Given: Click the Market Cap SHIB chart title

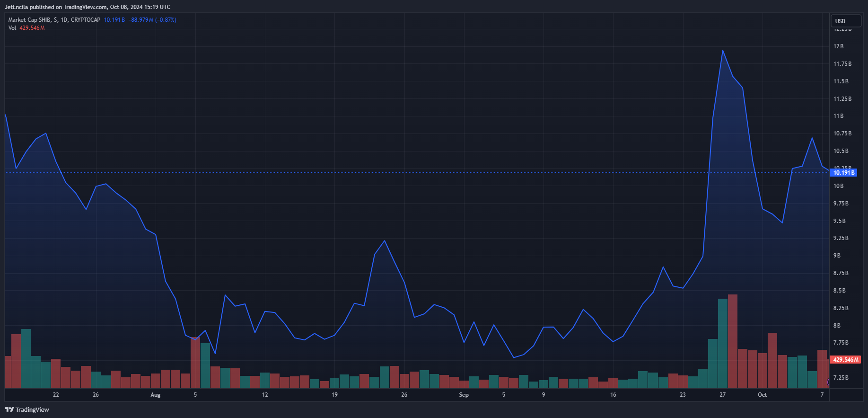Looking at the screenshot, I should tap(54, 20).
